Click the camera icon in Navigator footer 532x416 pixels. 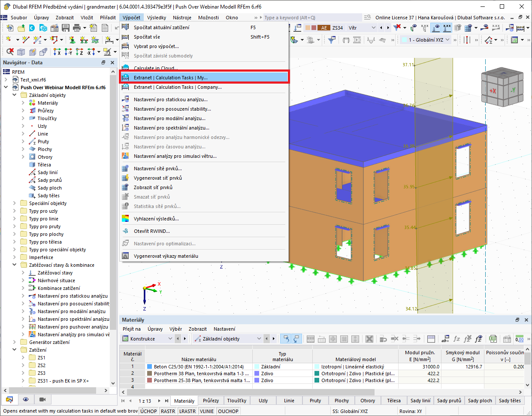click(42, 399)
